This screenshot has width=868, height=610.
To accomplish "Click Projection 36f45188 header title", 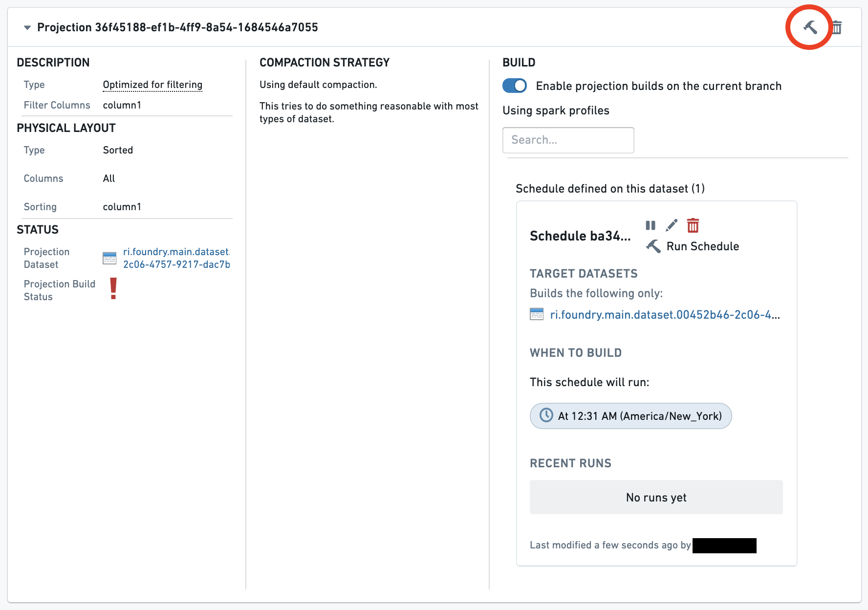I will [177, 27].
